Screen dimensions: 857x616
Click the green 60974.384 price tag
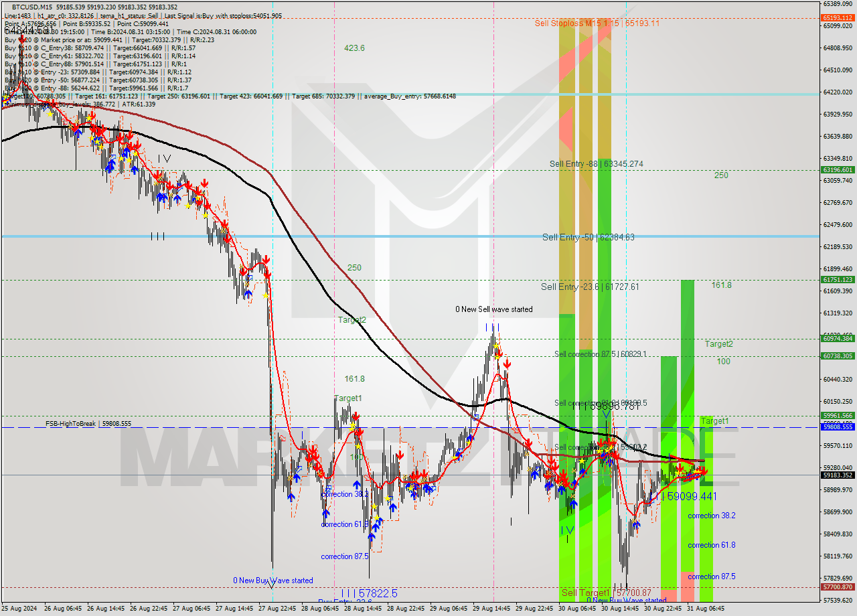(x=838, y=338)
